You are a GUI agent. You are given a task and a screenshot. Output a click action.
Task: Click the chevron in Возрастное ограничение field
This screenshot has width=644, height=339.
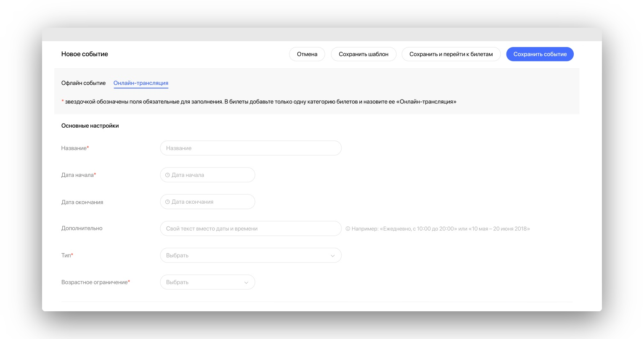click(246, 283)
